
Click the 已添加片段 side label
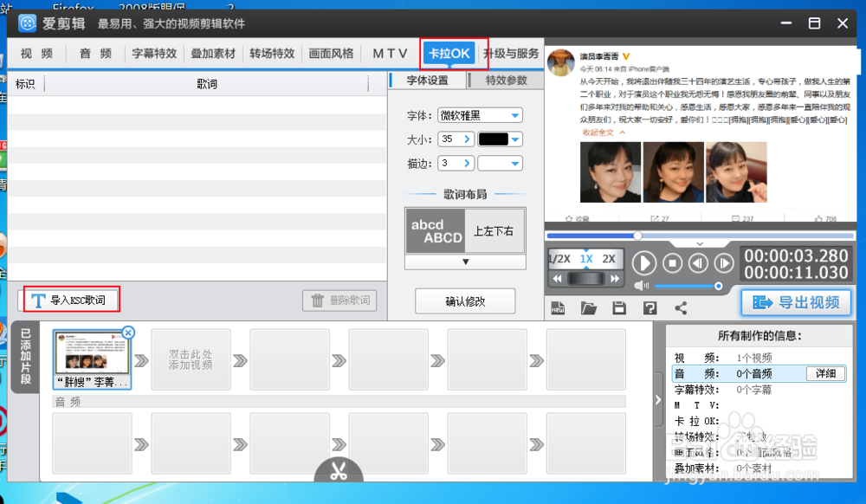[x=25, y=357]
